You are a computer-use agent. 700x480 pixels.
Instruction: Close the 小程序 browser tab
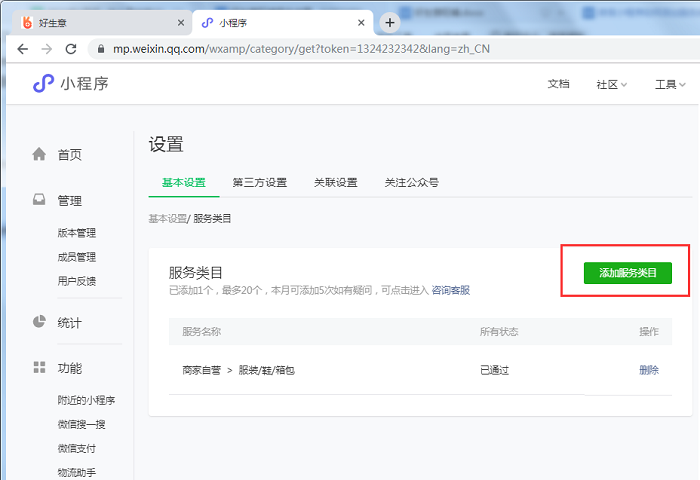pos(361,22)
